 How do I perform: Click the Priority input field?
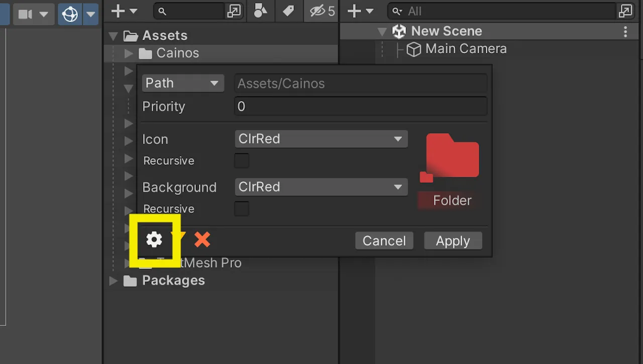(x=361, y=106)
